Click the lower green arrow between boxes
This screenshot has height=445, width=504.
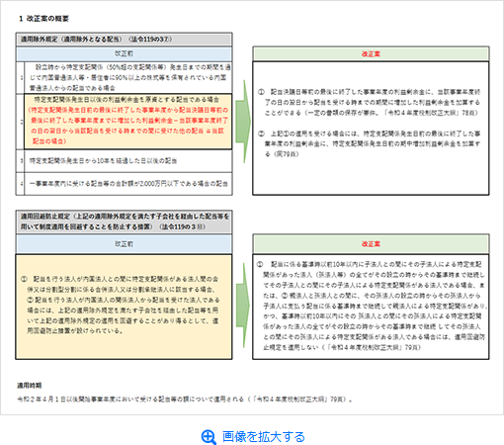(243, 306)
